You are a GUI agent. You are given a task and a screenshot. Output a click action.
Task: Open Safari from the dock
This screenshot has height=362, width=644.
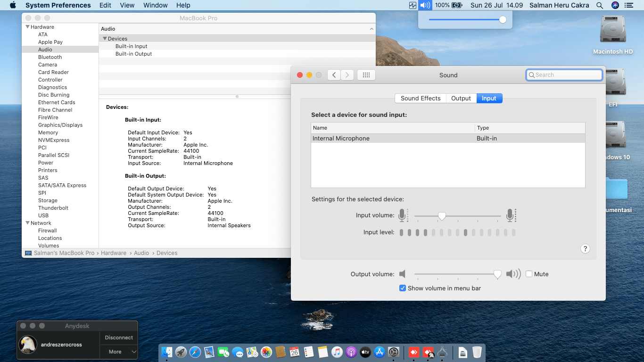coord(195,352)
